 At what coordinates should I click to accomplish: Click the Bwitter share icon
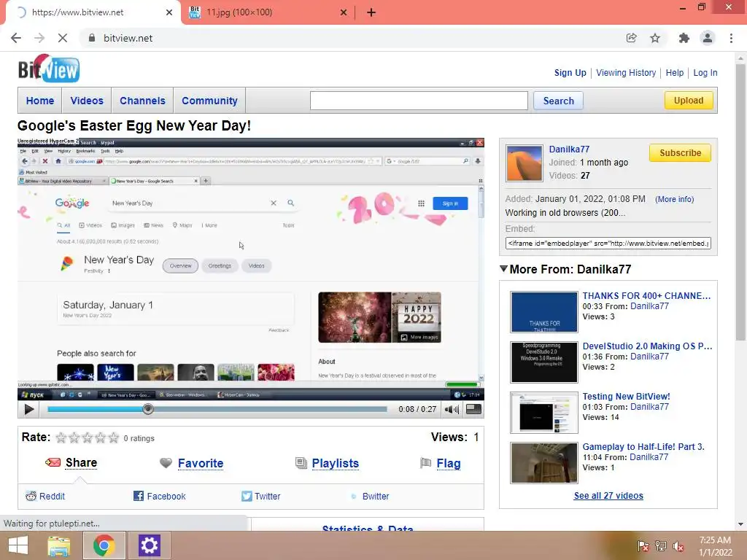point(354,496)
